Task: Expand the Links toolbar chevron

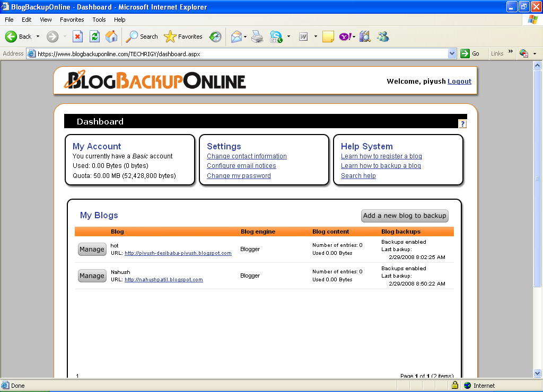Action: point(511,51)
